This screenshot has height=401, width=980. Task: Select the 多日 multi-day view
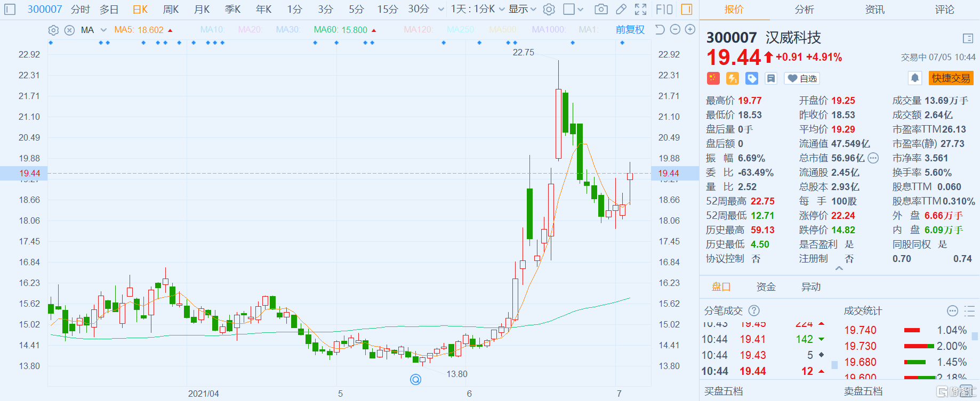click(x=109, y=9)
